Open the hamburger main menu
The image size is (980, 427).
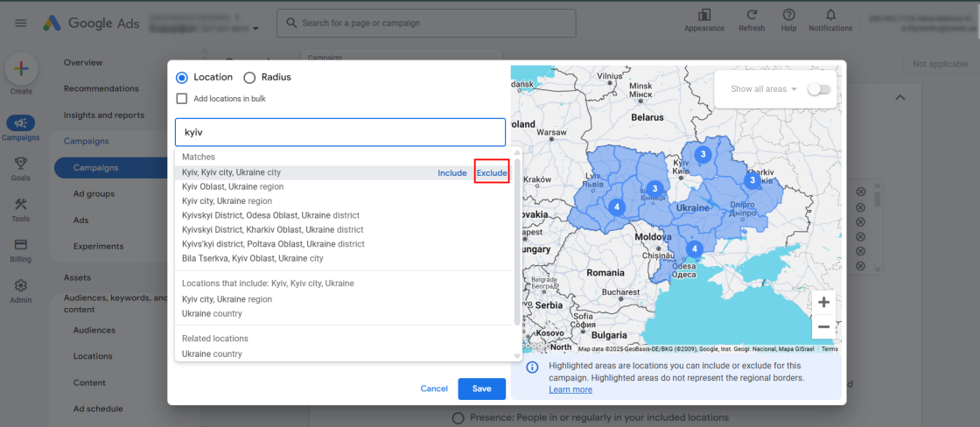click(x=21, y=23)
